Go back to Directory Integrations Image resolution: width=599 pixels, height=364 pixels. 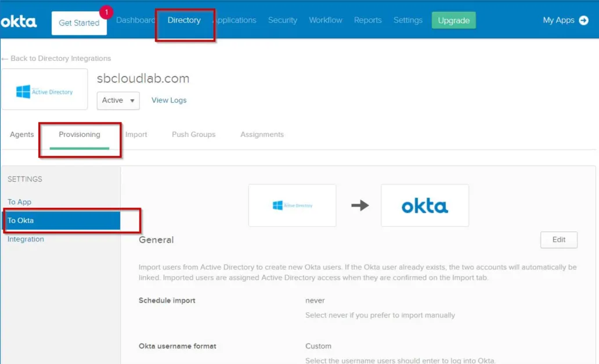pos(56,59)
